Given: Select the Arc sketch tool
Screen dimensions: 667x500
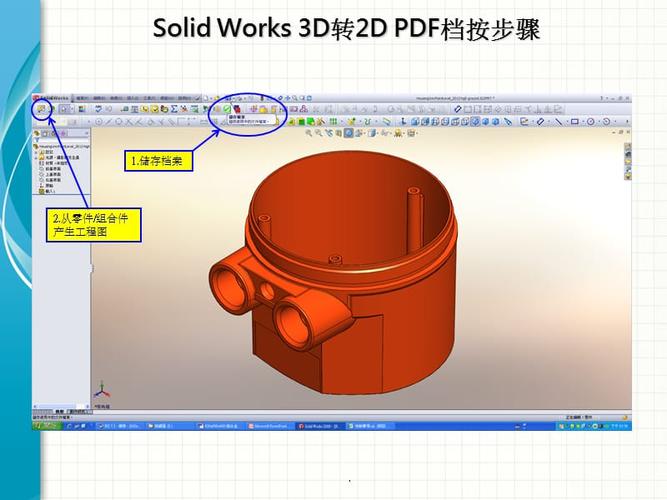Looking at the screenshot, I should point(607,121).
